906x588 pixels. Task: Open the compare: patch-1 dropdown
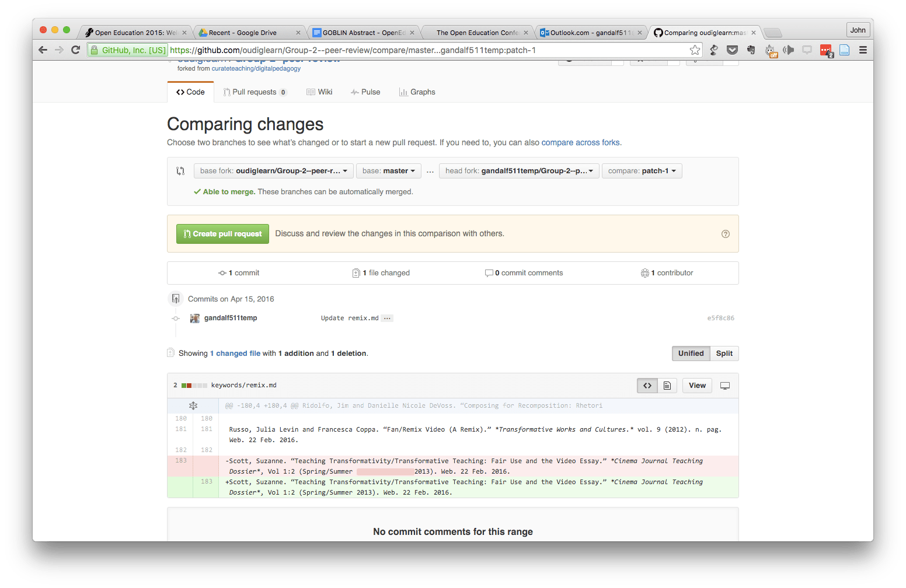(x=642, y=170)
